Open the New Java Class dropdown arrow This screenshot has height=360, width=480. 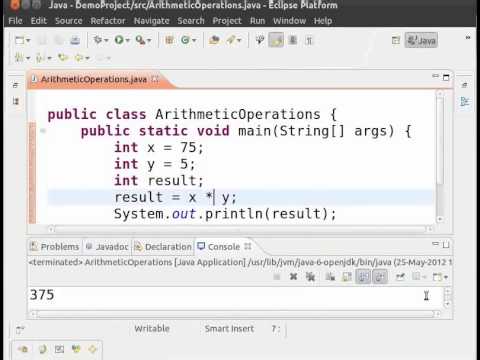[194, 41]
